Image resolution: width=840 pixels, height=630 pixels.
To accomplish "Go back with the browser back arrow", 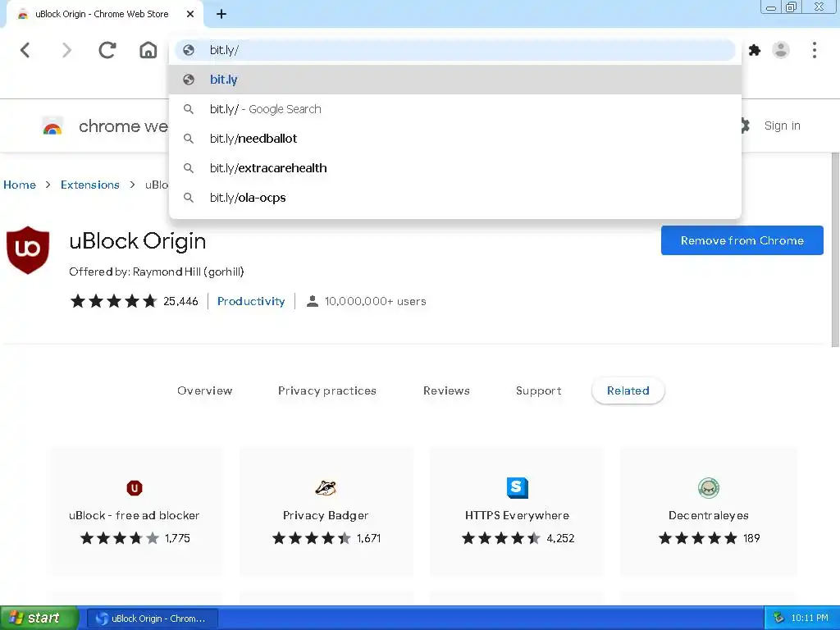I will pyautogui.click(x=25, y=50).
